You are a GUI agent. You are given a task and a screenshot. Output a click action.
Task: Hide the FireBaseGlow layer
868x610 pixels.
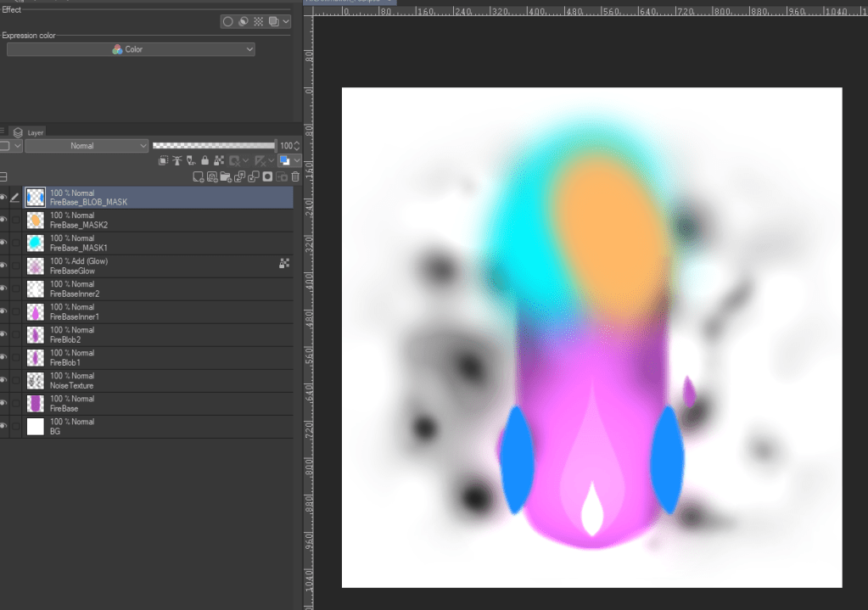[3, 266]
